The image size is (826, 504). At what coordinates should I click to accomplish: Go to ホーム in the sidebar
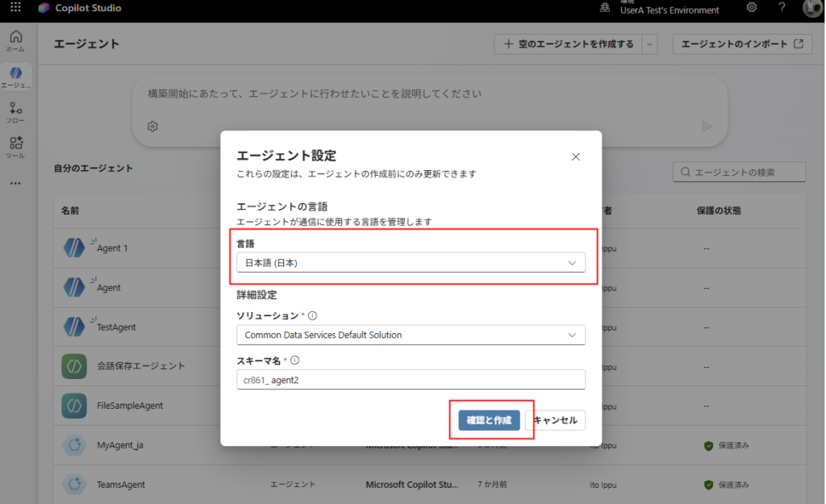tap(16, 41)
